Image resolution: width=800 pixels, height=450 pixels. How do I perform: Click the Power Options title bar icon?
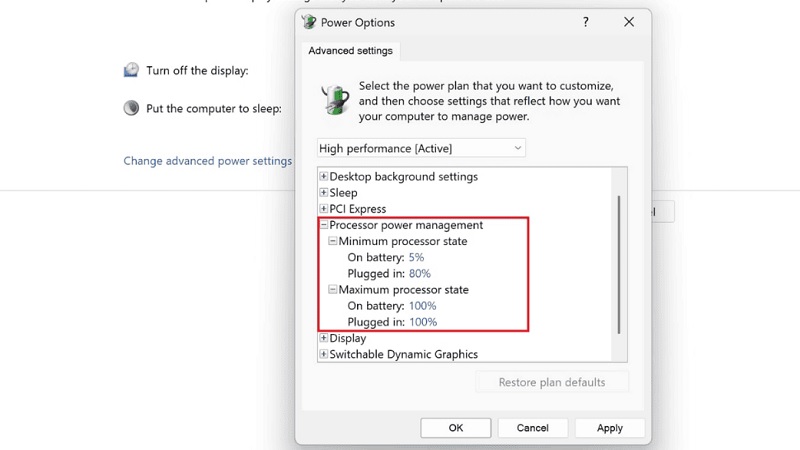point(309,22)
